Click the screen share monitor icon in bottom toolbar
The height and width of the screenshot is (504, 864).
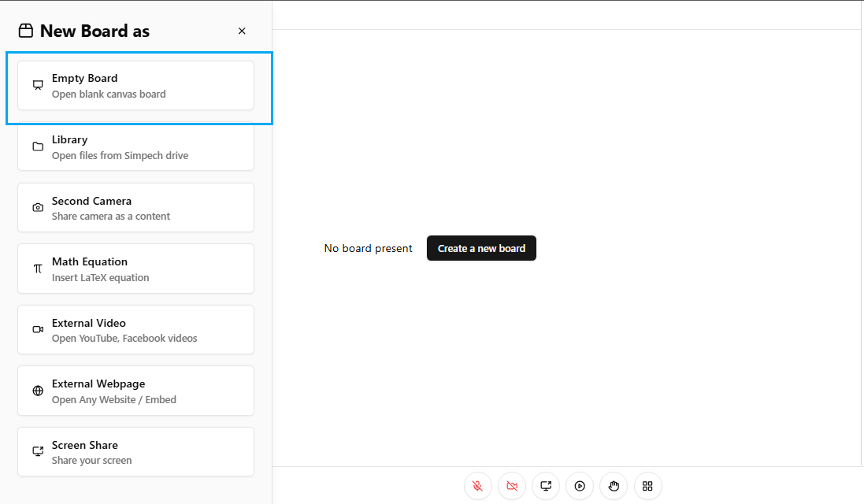(x=546, y=486)
